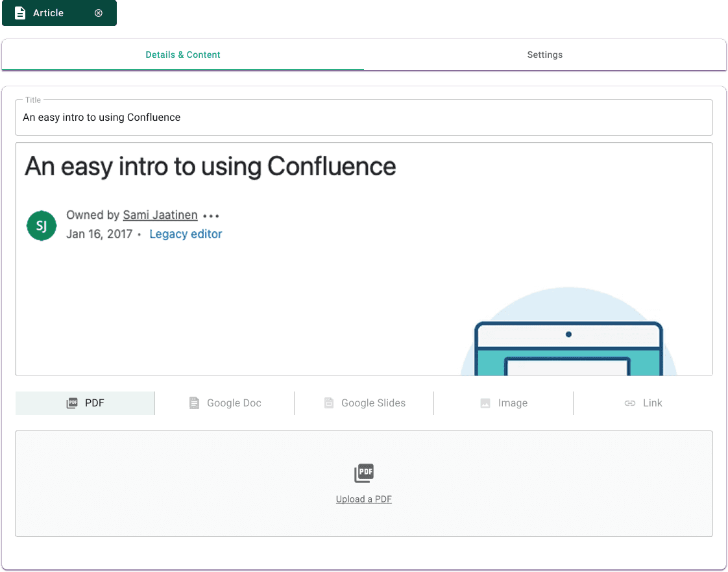Choose the Google Slides content type tab

[x=364, y=403]
